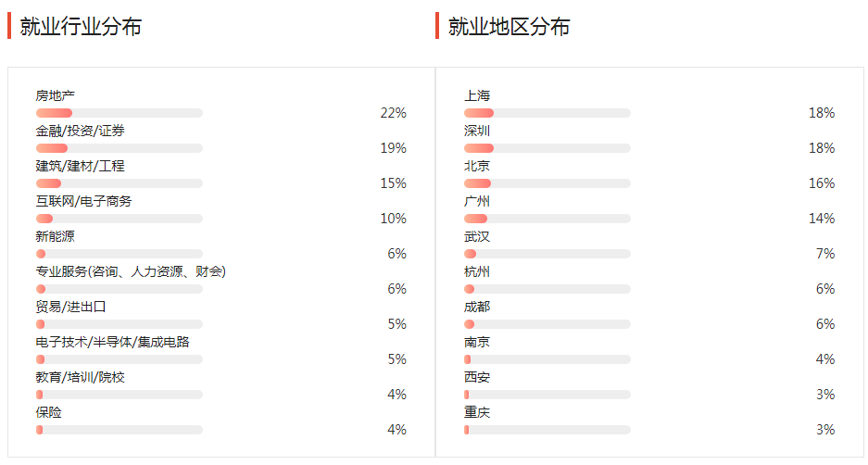
Task: Click the 教育/培训/院校 progress bar
Action: (x=119, y=395)
